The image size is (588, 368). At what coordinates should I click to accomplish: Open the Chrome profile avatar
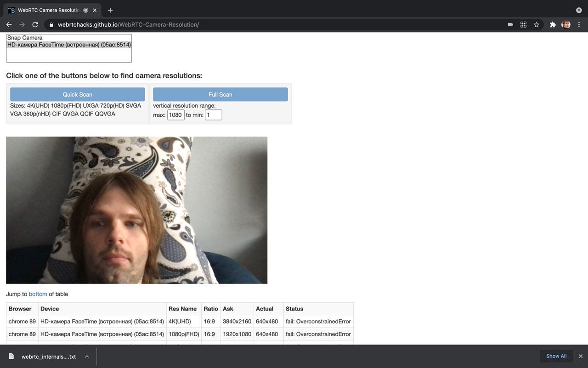(566, 24)
